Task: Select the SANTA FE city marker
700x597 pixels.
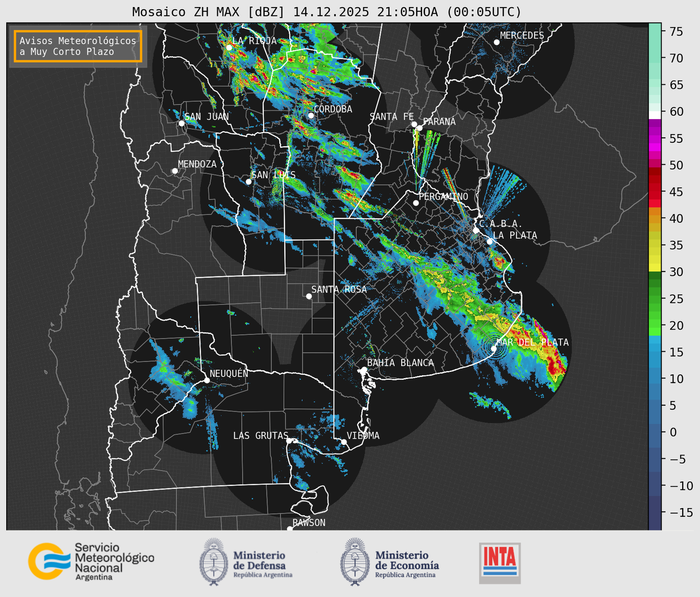Action: coord(414,124)
